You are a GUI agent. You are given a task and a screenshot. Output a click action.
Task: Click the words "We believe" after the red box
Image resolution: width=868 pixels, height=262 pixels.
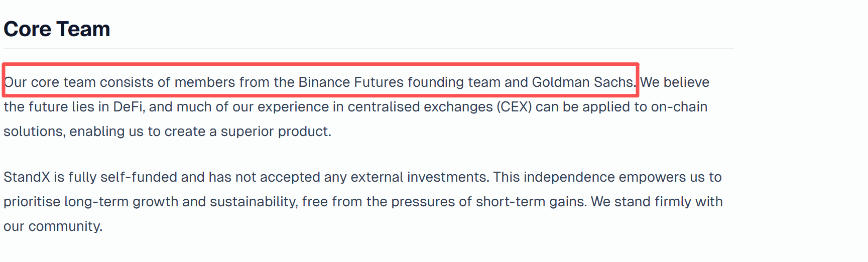coord(675,82)
